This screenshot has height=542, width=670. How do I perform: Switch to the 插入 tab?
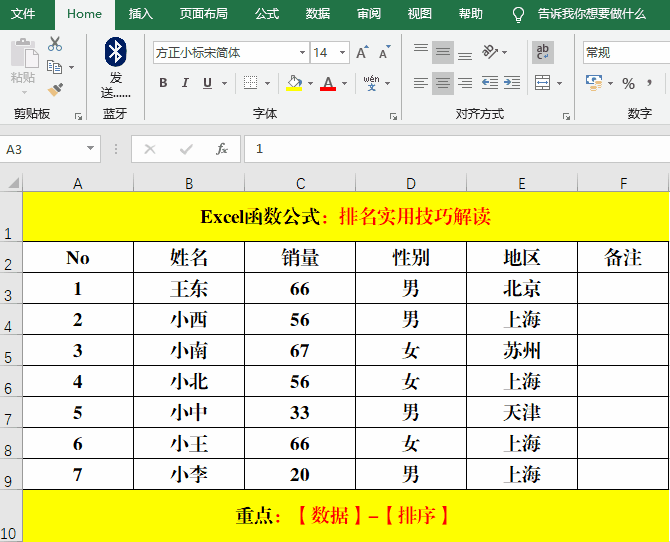point(141,14)
